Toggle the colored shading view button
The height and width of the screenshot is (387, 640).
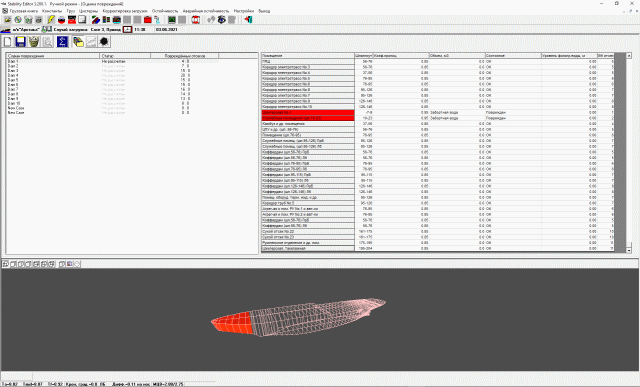click(x=69, y=264)
